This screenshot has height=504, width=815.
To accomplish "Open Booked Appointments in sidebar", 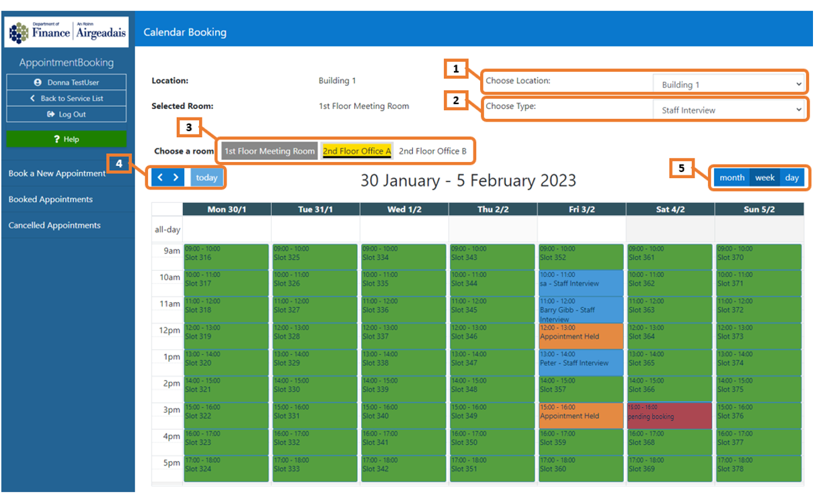I will (x=50, y=200).
